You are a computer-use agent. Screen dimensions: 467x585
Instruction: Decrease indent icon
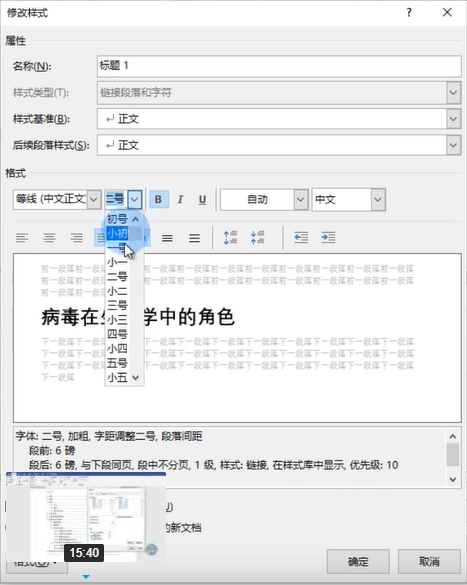(x=301, y=238)
